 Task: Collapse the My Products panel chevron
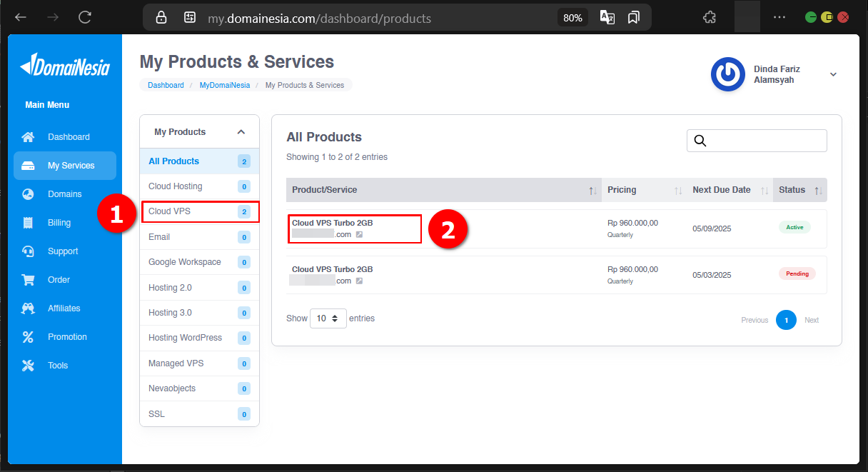coord(241,132)
